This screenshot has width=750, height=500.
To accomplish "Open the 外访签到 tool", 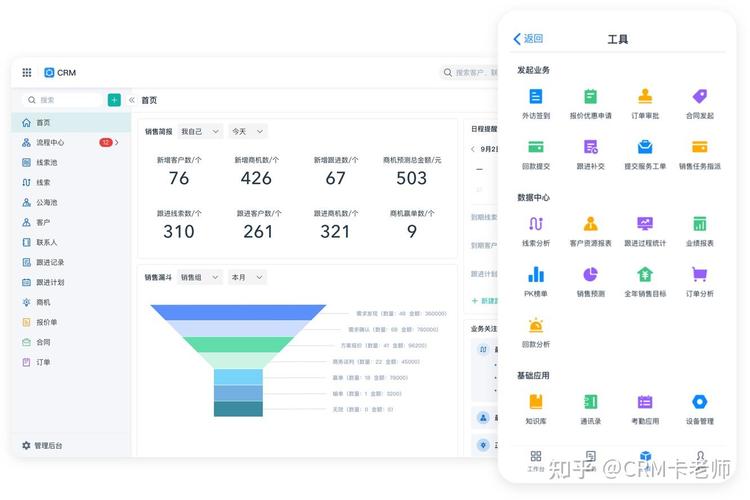I will [536, 103].
